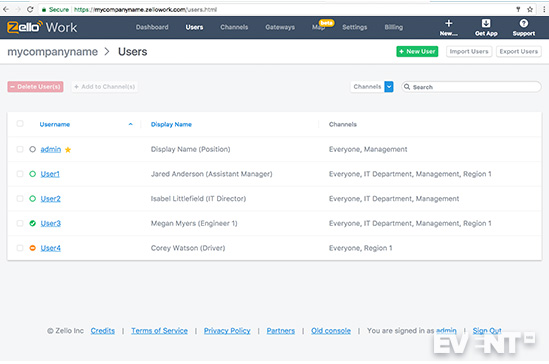Screen dimensions: 549x364
Task: Click the 'Display Name (Position)' cell
Action: click(190, 149)
